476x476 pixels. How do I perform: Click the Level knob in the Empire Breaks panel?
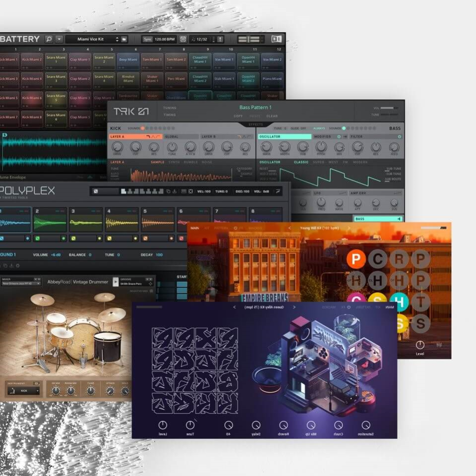coord(420,345)
